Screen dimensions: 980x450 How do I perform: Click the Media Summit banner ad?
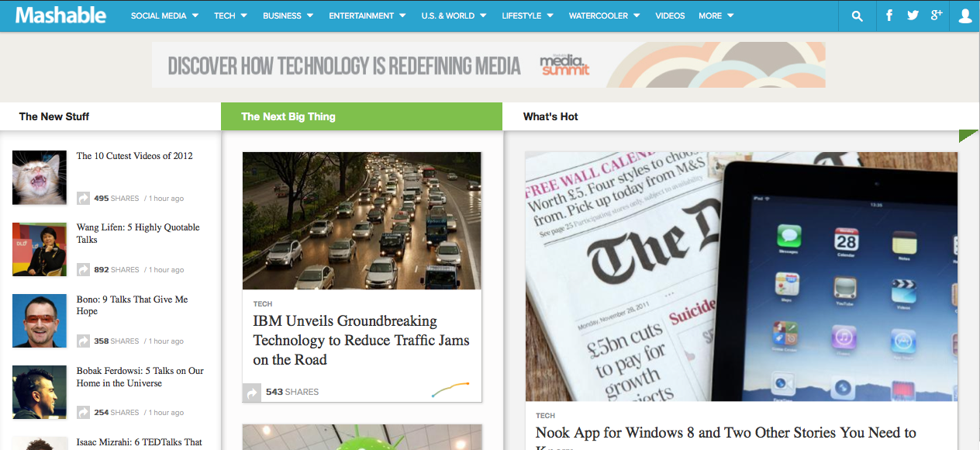488,65
